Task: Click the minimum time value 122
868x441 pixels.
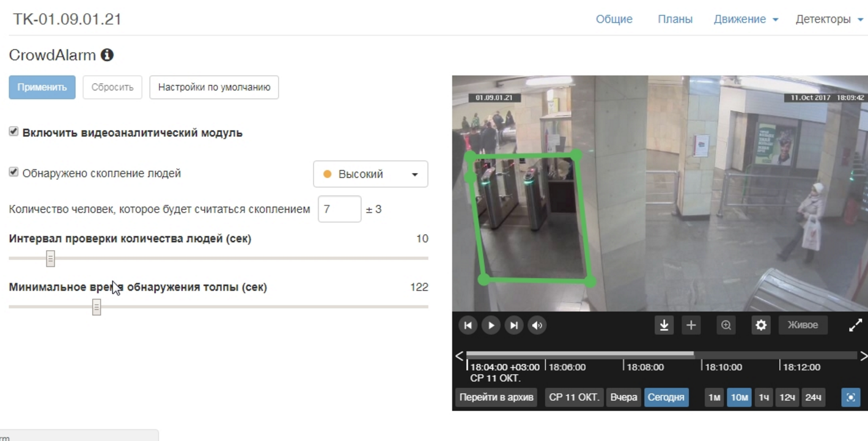Action: point(419,287)
